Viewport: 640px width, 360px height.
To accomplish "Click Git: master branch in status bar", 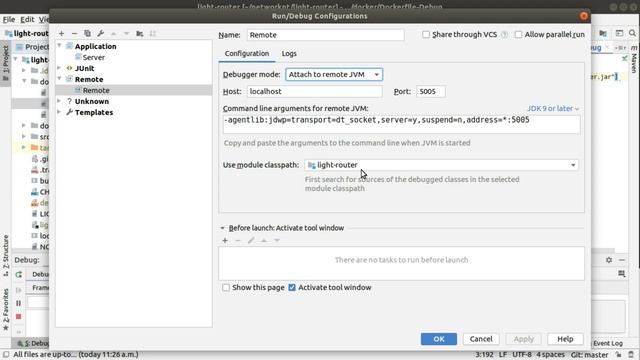I will point(589,355).
